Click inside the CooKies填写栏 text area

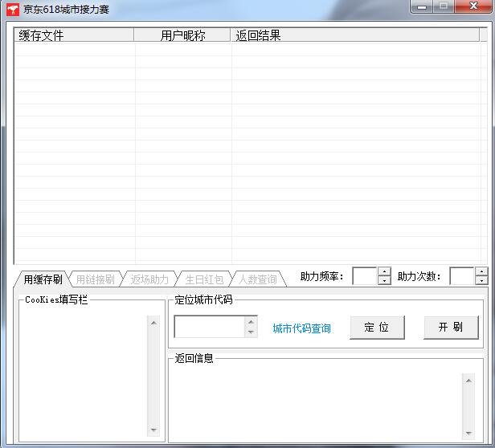coord(84,376)
